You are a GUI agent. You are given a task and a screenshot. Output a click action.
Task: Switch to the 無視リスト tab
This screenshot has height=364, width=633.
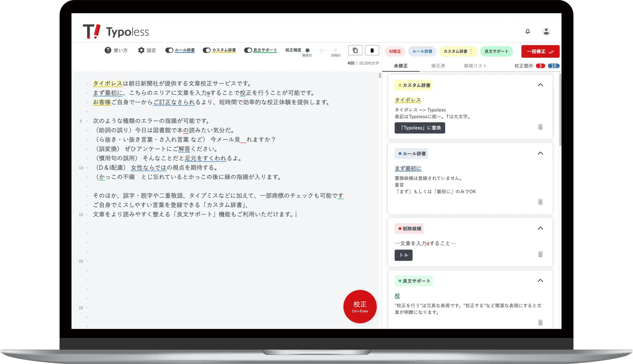point(475,66)
